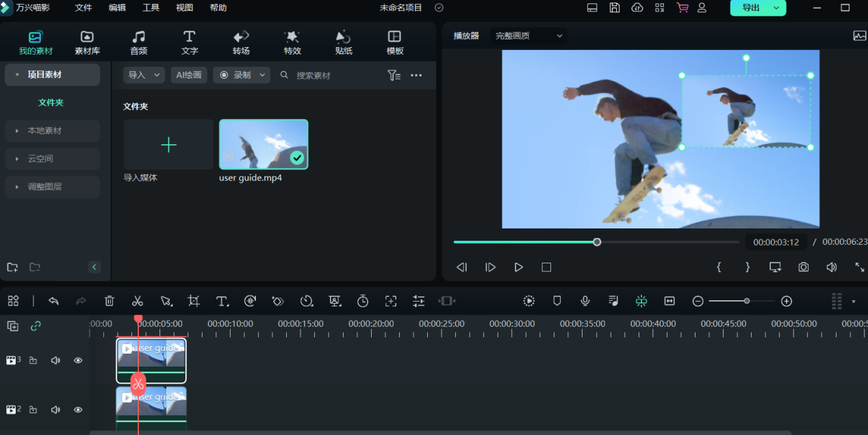Lock track 3 with its padlock icon
The width and height of the screenshot is (868, 435).
[33, 360]
